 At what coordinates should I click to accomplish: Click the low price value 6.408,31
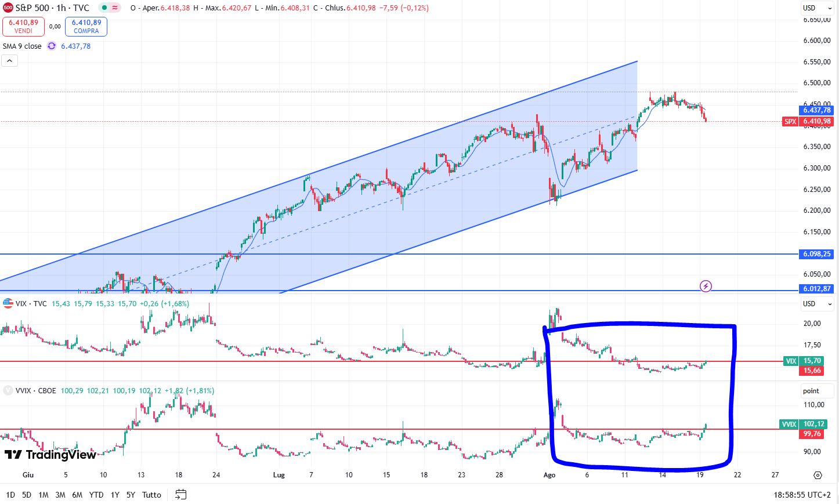295,8
